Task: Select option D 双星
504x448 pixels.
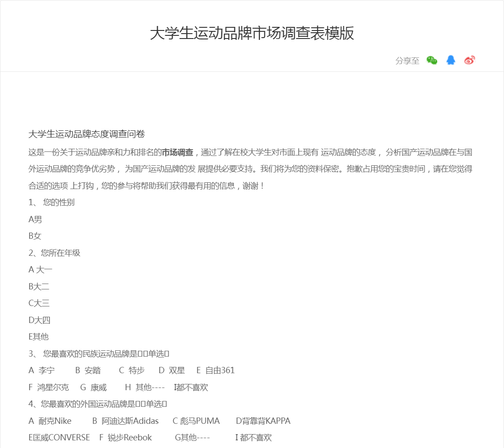Action: pyautogui.click(x=172, y=370)
